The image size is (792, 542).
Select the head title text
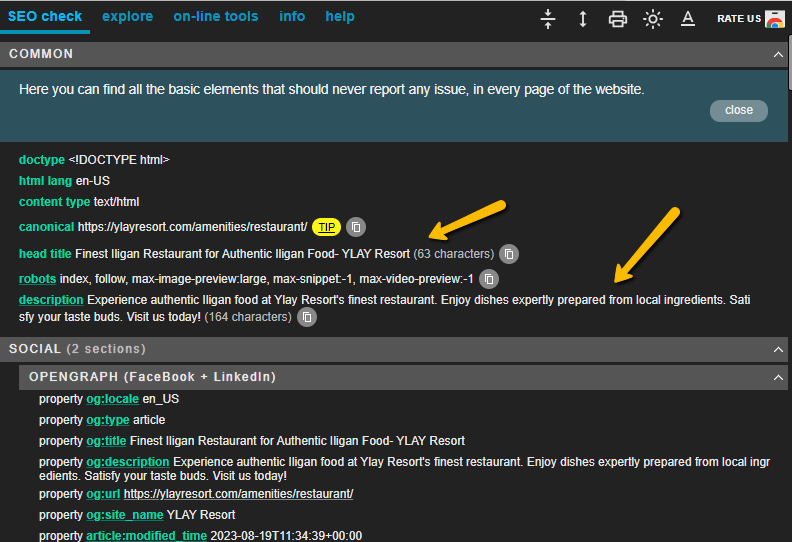242,254
